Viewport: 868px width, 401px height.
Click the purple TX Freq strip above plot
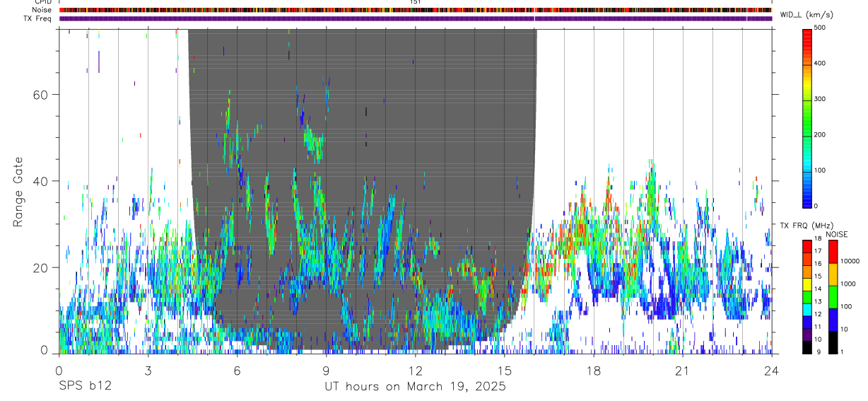(x=416, y=18)
